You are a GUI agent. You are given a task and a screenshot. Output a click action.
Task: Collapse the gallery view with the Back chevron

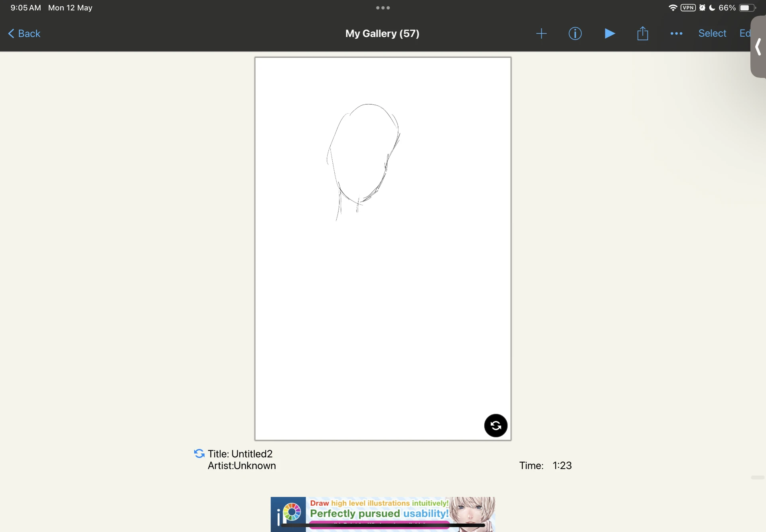pyautogui.click(x=11, y=33)
